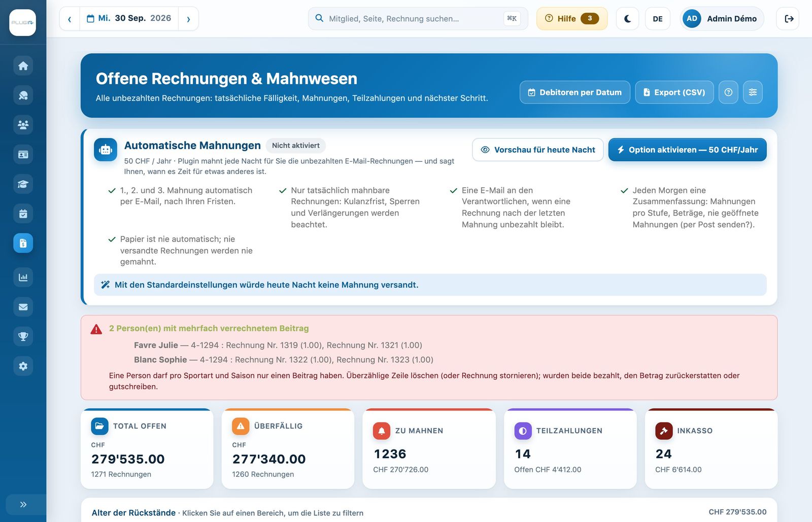The width and height of the screenshot is (812, 522).
Task: Open the settings gear sidebar icon
Action: [x=23, y=366]
